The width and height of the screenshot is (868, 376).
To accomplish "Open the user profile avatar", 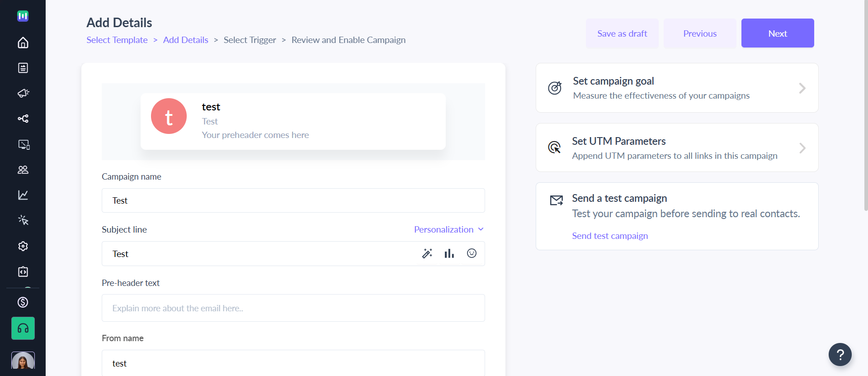I will pos(23,361).
